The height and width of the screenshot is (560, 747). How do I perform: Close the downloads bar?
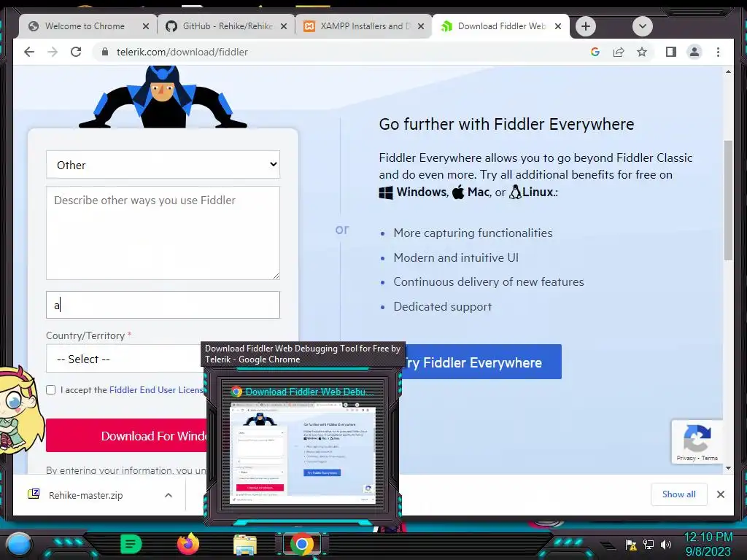720,494
